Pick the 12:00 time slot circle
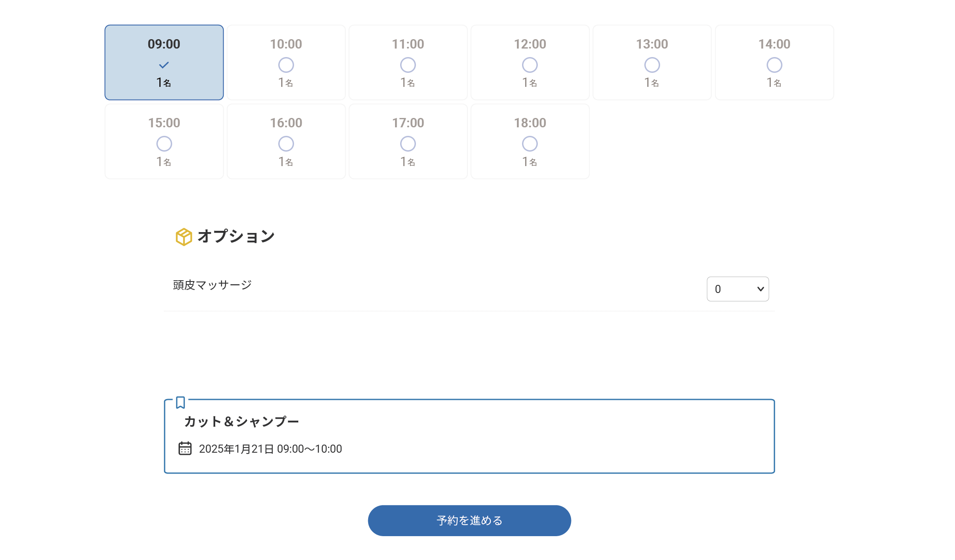955x560 pixels. point(530,65)
